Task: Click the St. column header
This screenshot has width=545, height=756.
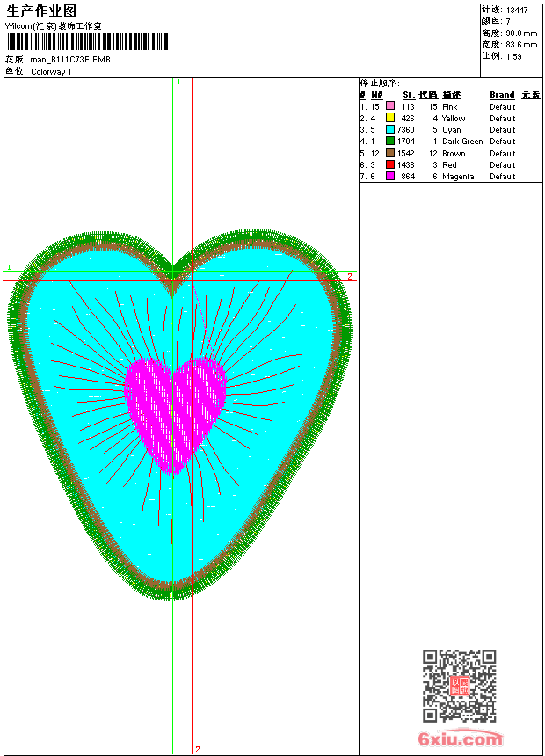Action: click(x=408, y=95)
